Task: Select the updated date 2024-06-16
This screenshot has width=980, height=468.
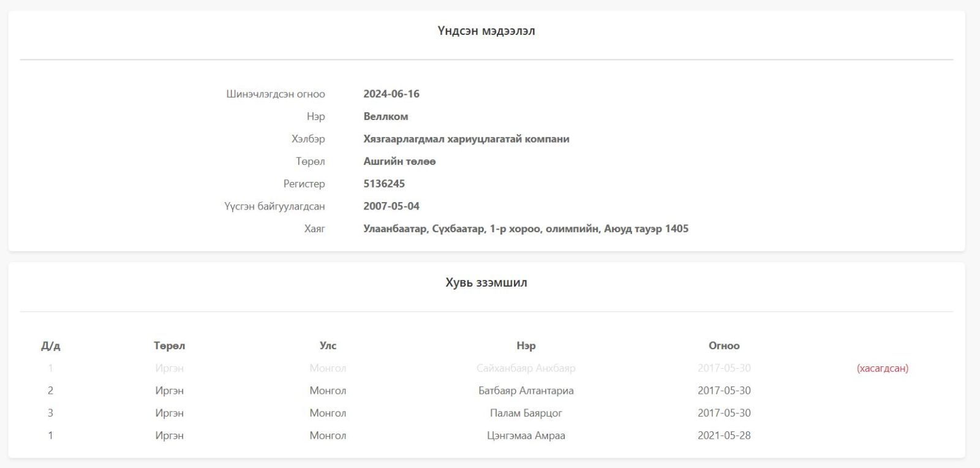Action: (x=391, y=94)
